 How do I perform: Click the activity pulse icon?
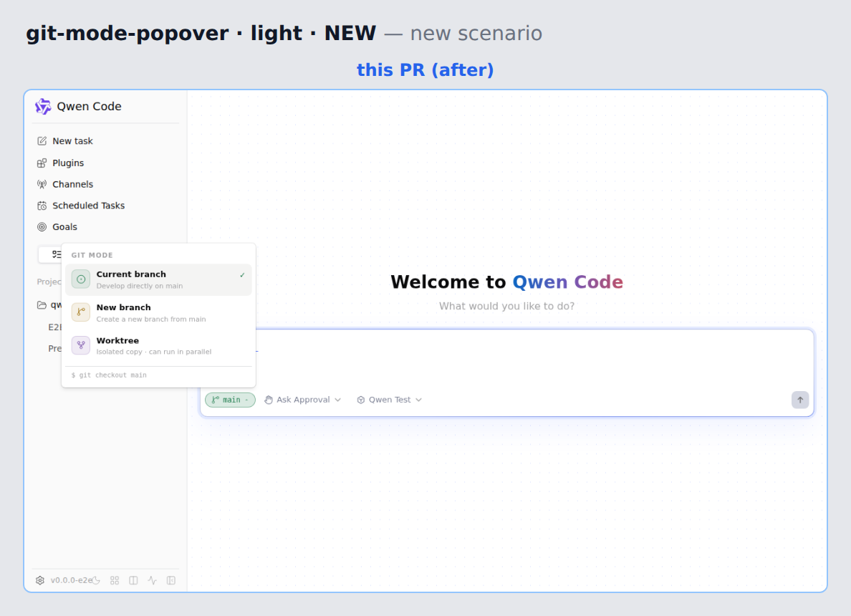pos(153,580)
